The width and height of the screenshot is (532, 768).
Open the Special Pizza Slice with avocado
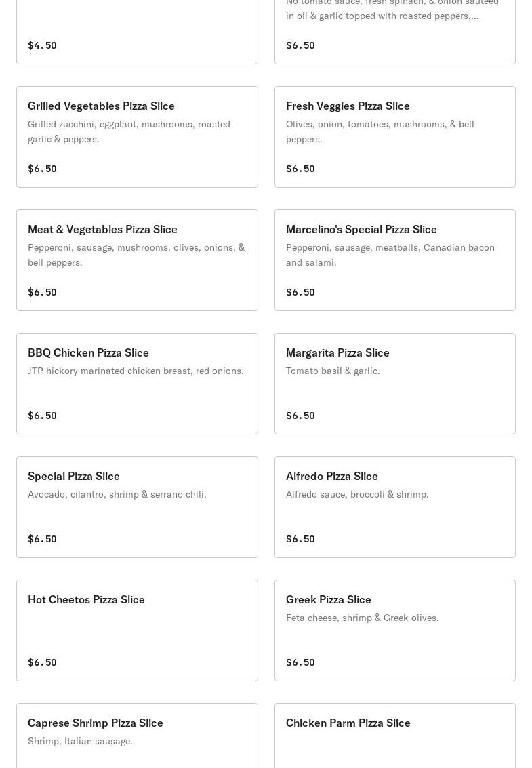coord(137,507)
